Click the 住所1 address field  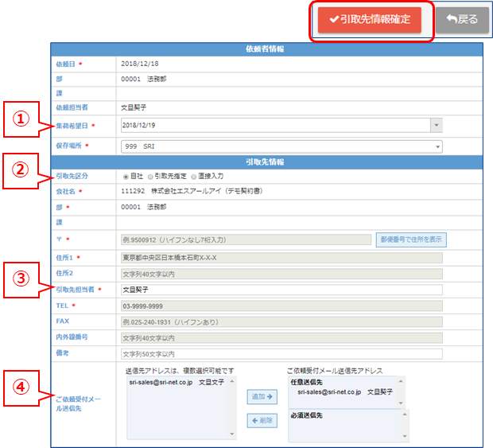pos(281,257)
